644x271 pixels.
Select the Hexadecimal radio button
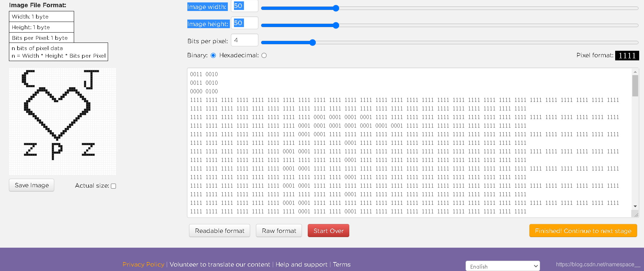click(264, 56)
